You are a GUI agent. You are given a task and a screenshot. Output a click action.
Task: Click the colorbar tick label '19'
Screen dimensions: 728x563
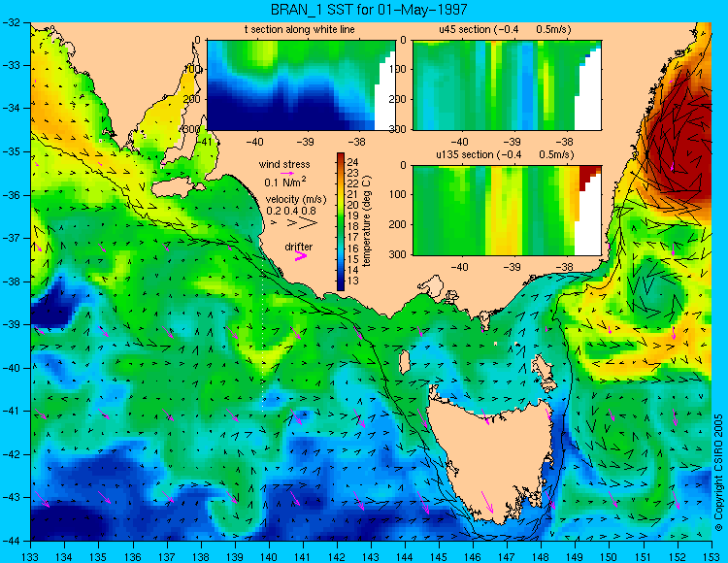click(x=353, y=215)
